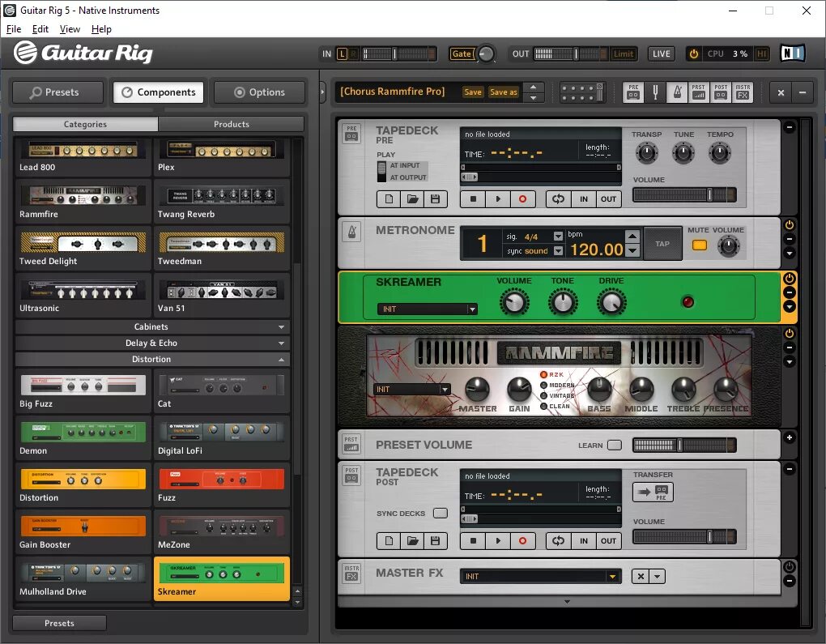Image resolution: width=826 pixels, height=644 pixels.
Task: Show the Tapedeck Pre module
Action: [633, 92]
